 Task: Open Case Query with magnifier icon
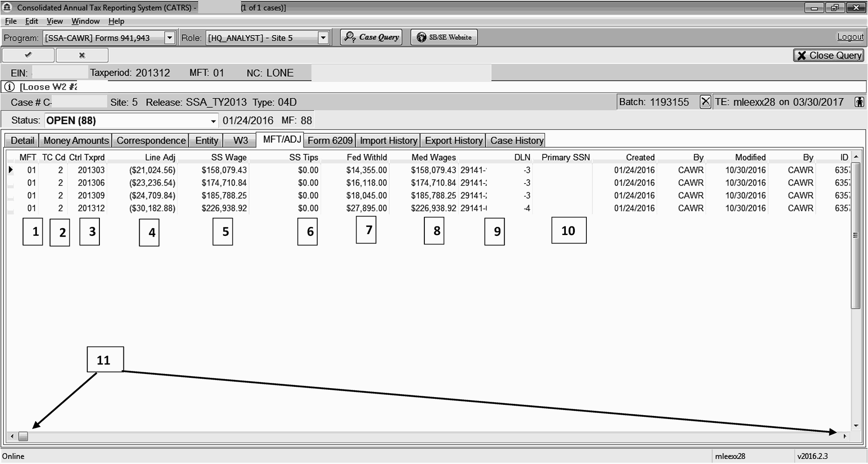coord(371,37)
